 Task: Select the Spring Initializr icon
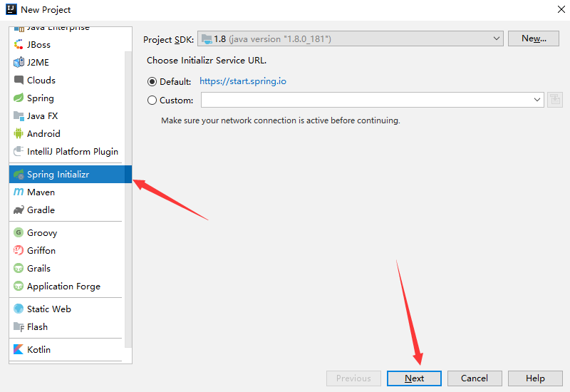[19, 175]
